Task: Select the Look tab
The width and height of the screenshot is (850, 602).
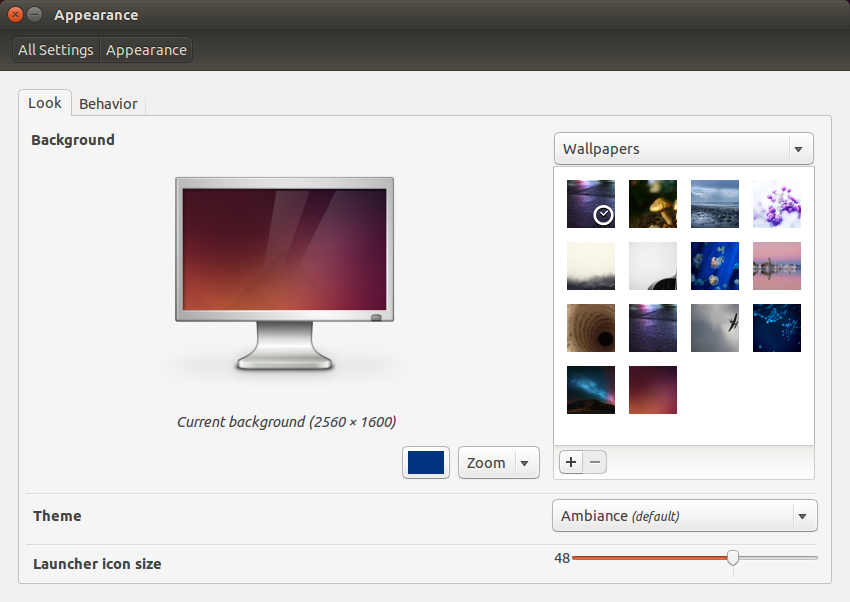Action: (x=45, y=103)
